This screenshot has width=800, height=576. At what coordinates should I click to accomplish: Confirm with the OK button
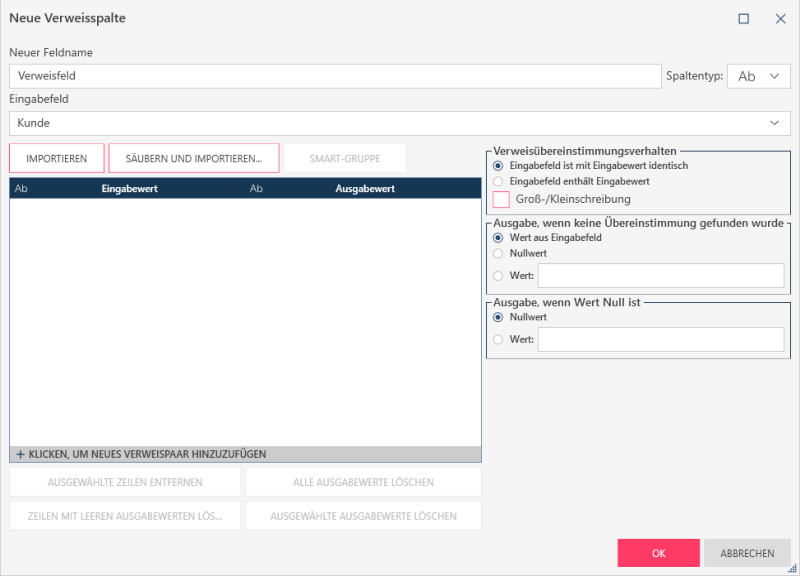tap(659, 553)
